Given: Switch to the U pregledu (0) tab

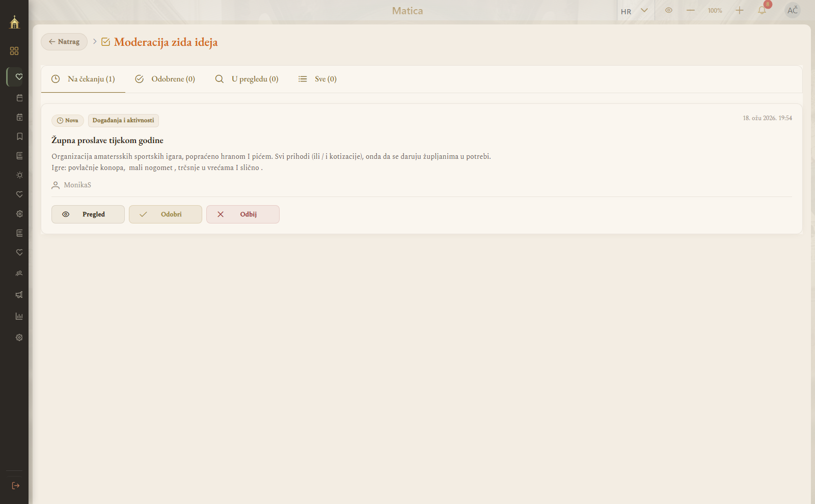Looking at the screenshot, I should (x=247, y=79).
